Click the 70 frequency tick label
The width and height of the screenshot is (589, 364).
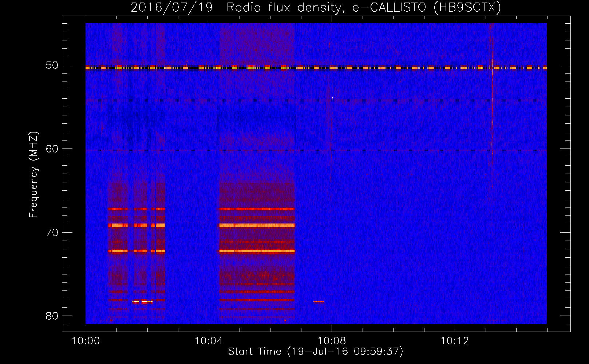click(52, 233)
